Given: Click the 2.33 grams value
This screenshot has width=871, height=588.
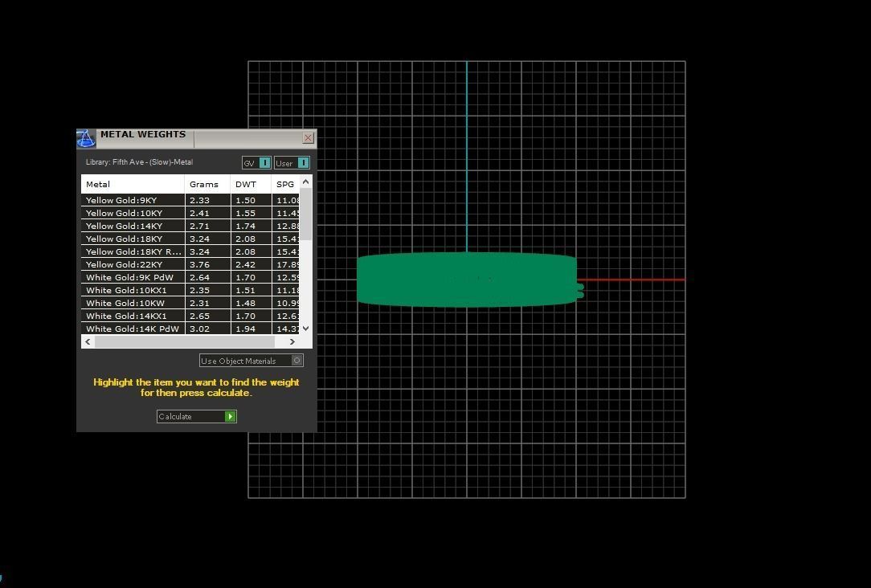Looking at the screenshot, I should pyautogui.click(x=199, y=201).
